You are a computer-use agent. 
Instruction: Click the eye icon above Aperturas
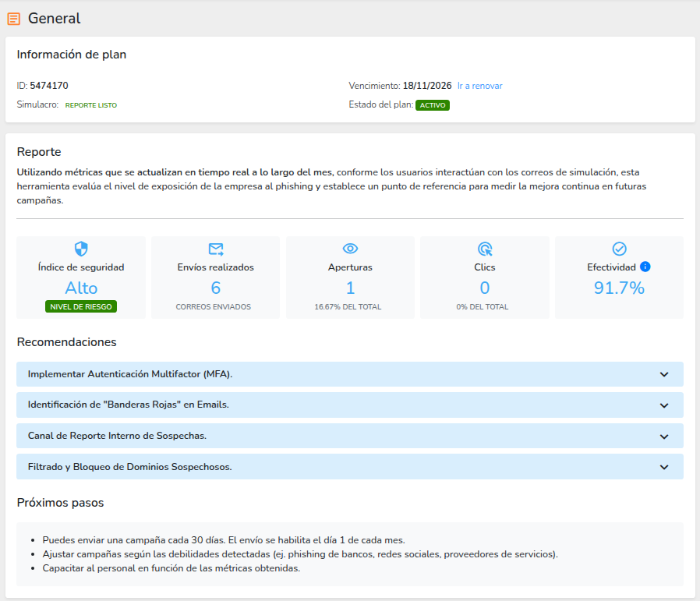click(x=350, y=249)
